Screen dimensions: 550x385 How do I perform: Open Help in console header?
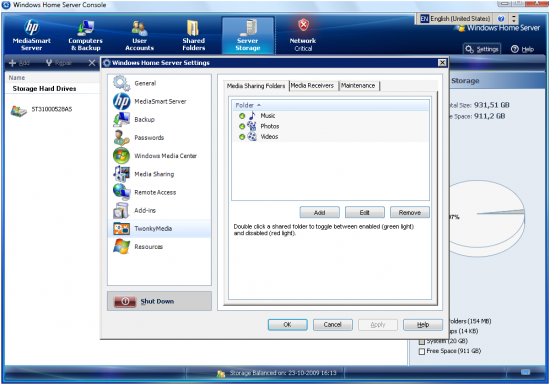coord(523,49)
